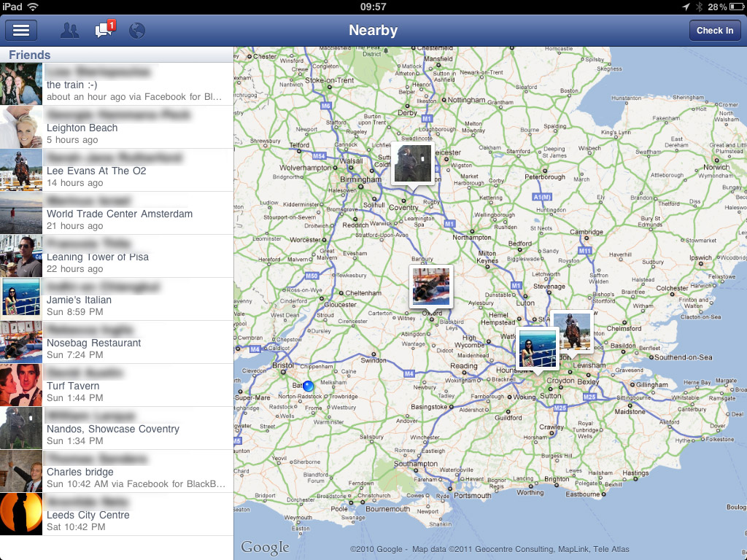
Task: Open the Leaning Tower of Pisa check-in
Action: coord(117,256)
